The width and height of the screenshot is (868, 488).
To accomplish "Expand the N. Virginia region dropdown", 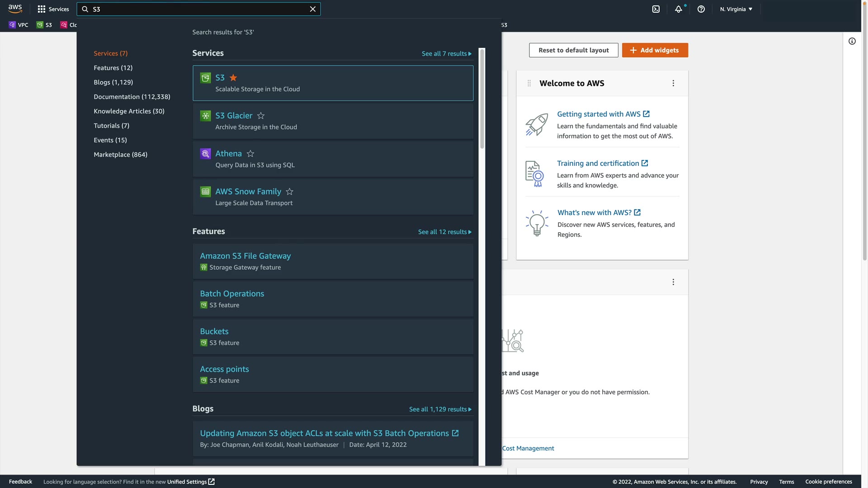I will pos(736,9).
